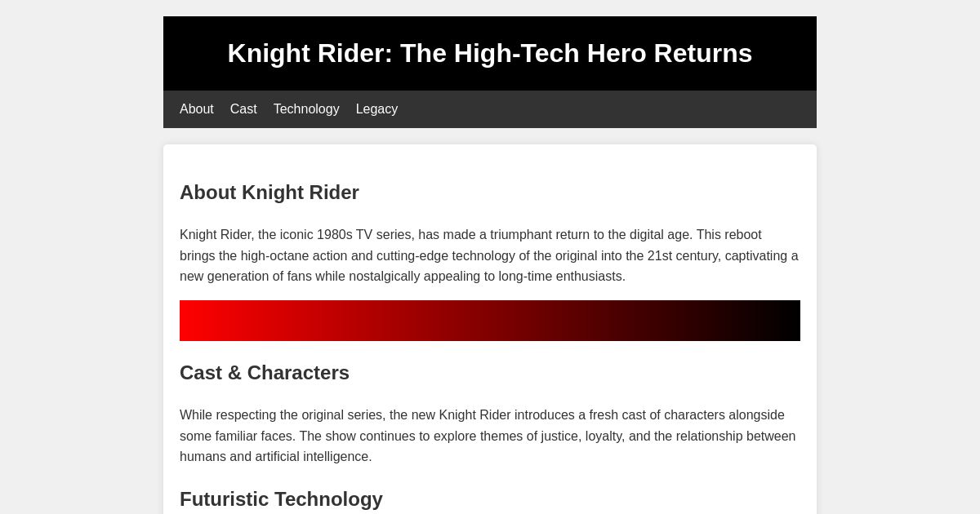This screenshot has height=514, width=980.
Task: Open the Technology navigation link
Action: click(305, 109)
